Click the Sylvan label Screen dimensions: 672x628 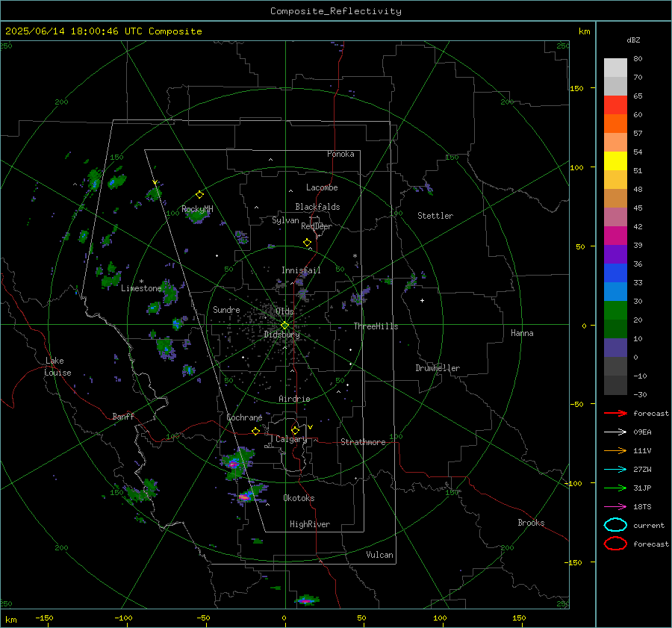(x=285, y=220)
